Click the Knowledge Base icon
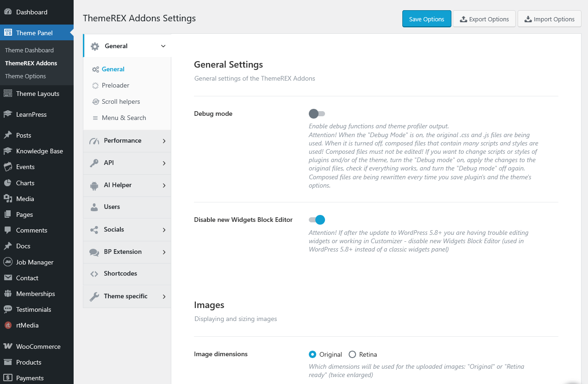 click(8, 151)
